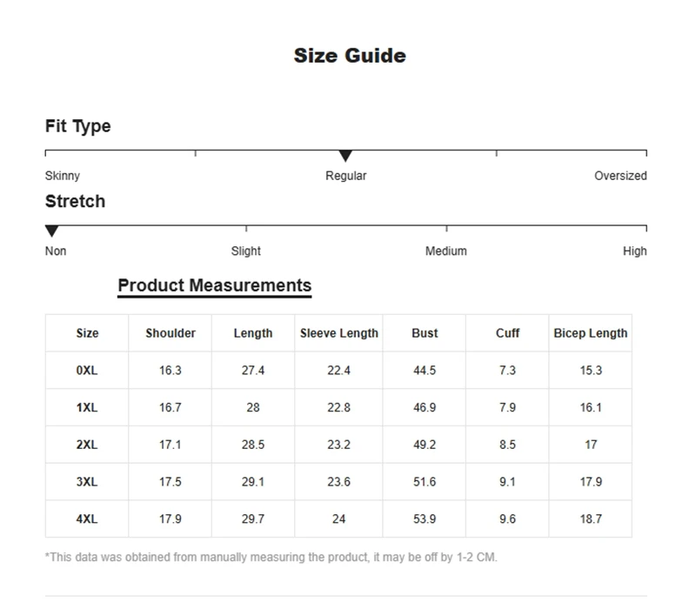Click the Slight stretch label
The height and width of the screenshot is (616, 696).
[245, 251]
